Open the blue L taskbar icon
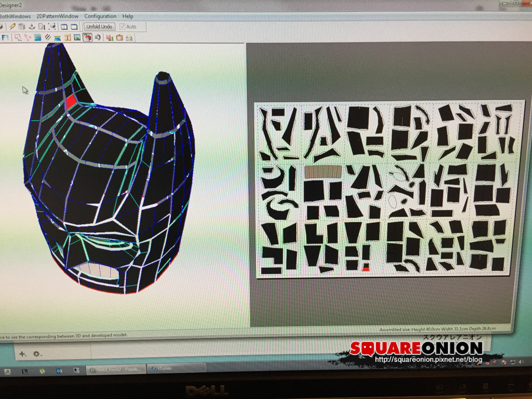This screenshot has width=532, height=399. coord(25,372)
